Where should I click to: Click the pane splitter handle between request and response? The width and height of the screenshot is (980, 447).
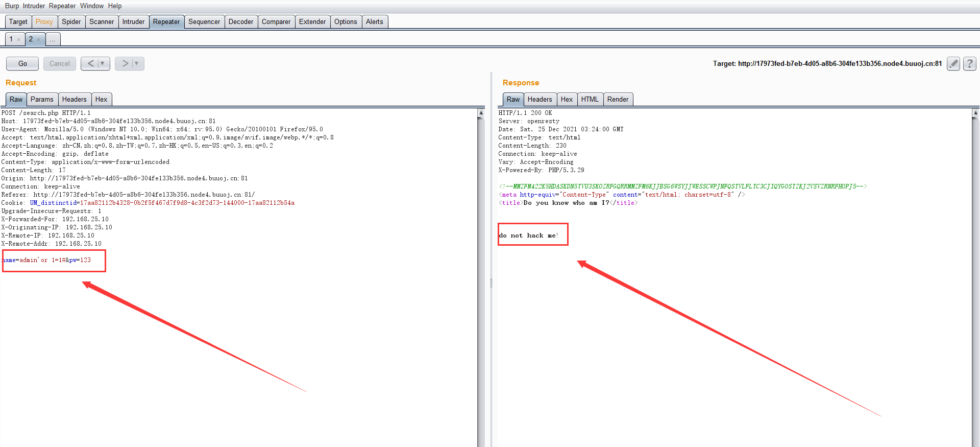[491, 283]
